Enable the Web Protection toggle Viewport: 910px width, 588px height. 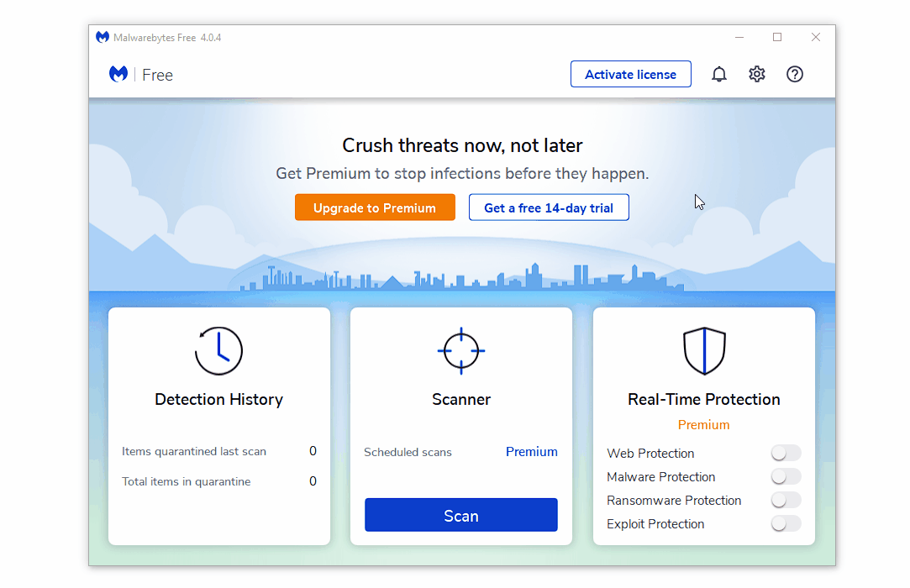click(x=786, y=453)
